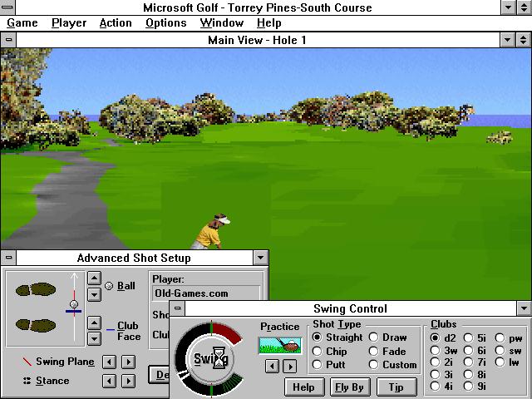The width and height of the screenshot is (532, 399).
Task: Move Ball position down arrow
Action: point(94,295)
